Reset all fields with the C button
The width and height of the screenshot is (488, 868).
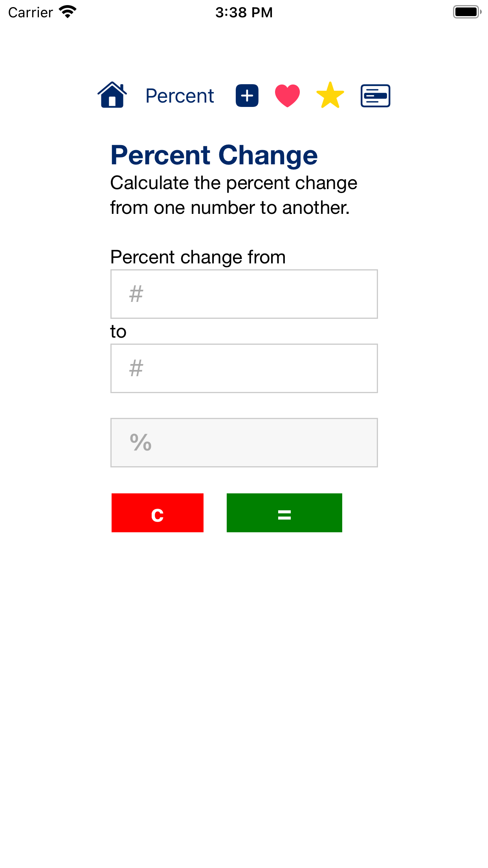coord(157,513)
